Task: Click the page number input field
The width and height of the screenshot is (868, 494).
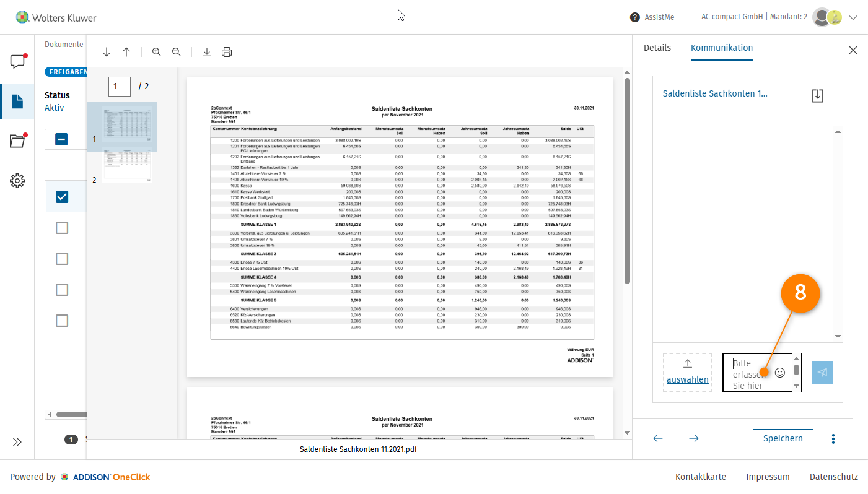Action: (x=120, y=87)
